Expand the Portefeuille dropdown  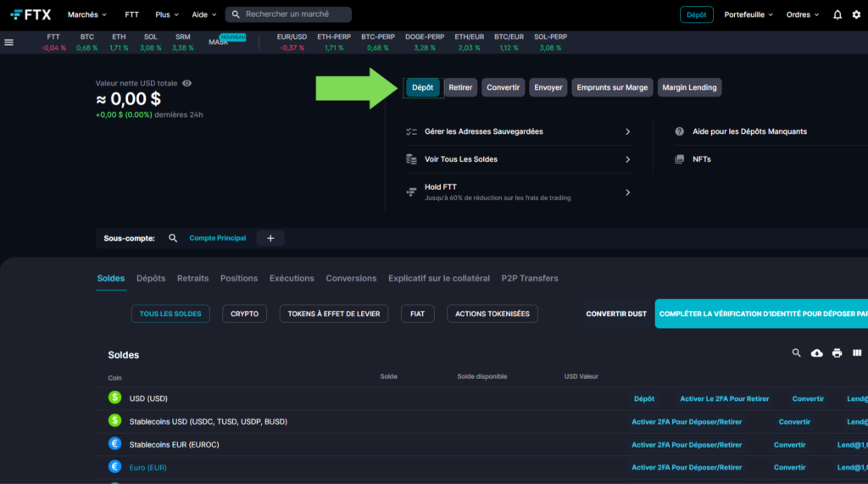(x=749, y=14)
